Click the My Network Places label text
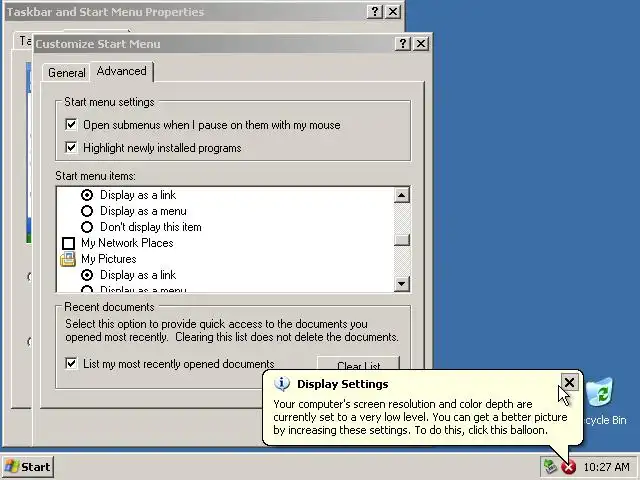 point(127,243)
